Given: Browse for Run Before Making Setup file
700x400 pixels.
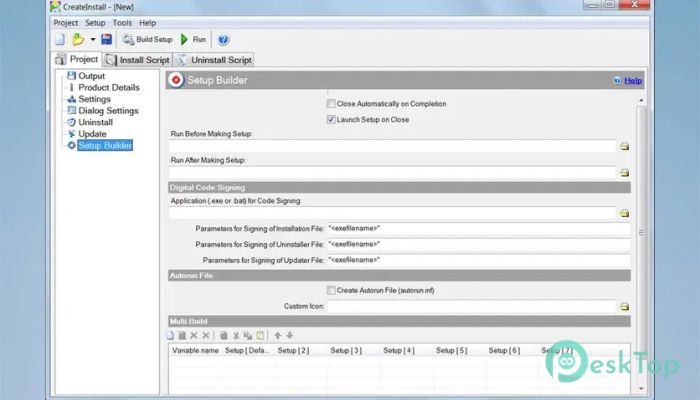Looking at the screenshot, I should click(625, 146).
